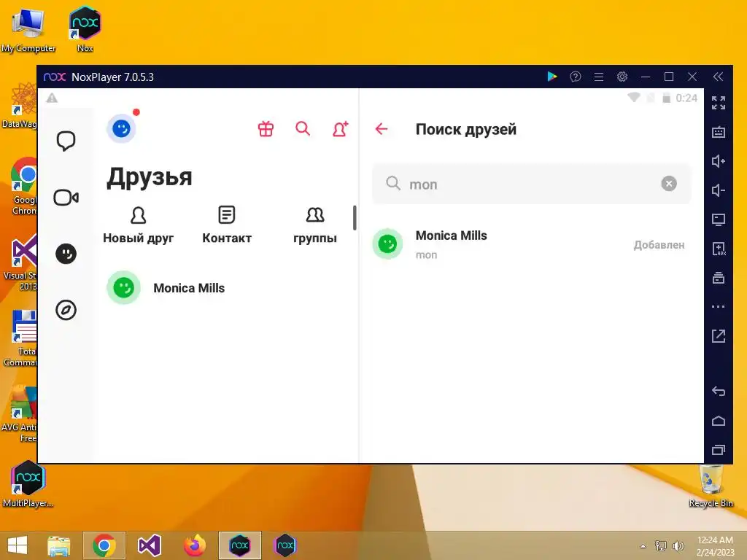The image size is (747, 560).
Task: Click the pink search magnifier icon
Action: (x=303, y=128)
